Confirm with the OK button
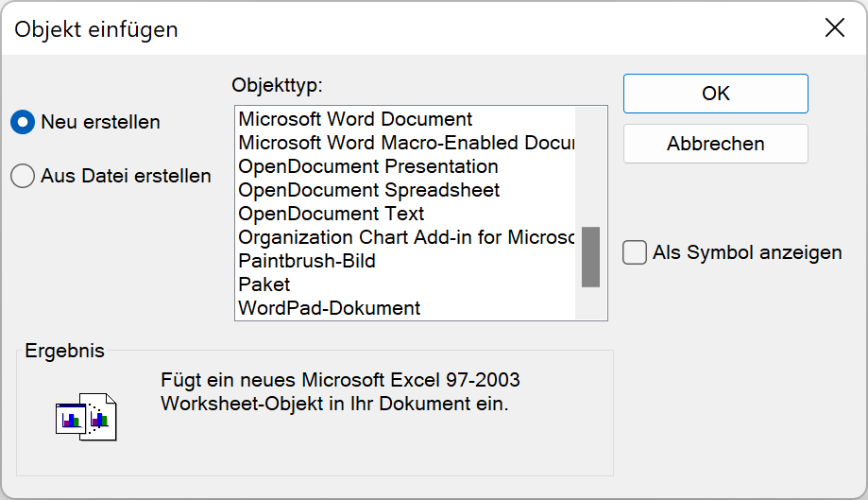This screenshot has height=500, width=868. [x=715, y=94]
